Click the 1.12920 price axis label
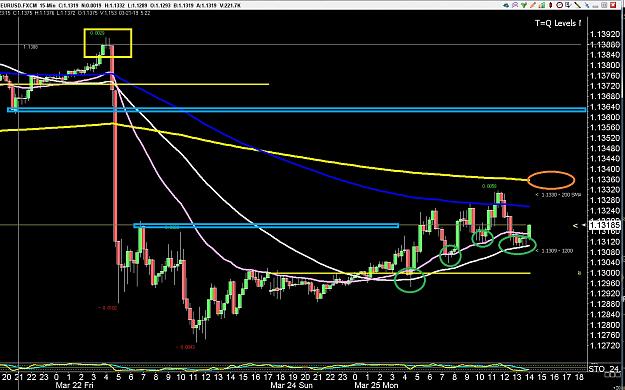625x390 pixels. pos(604,293)
